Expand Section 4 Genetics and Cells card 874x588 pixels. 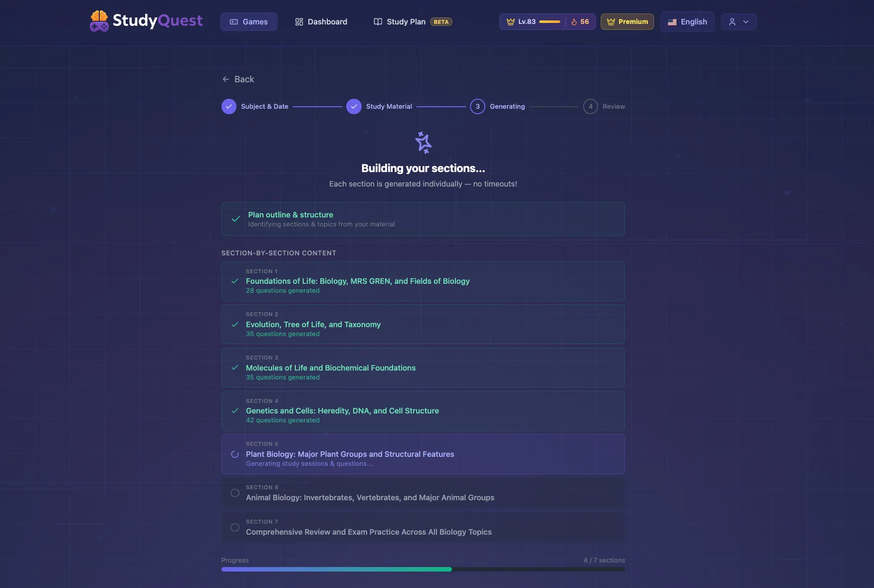(423, 411)
